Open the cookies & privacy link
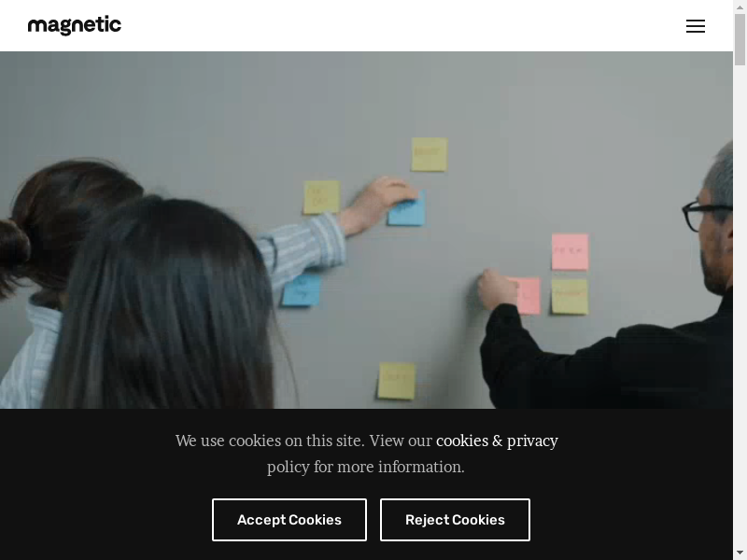Screen dimensions: 747x560 tap(497, 441)
